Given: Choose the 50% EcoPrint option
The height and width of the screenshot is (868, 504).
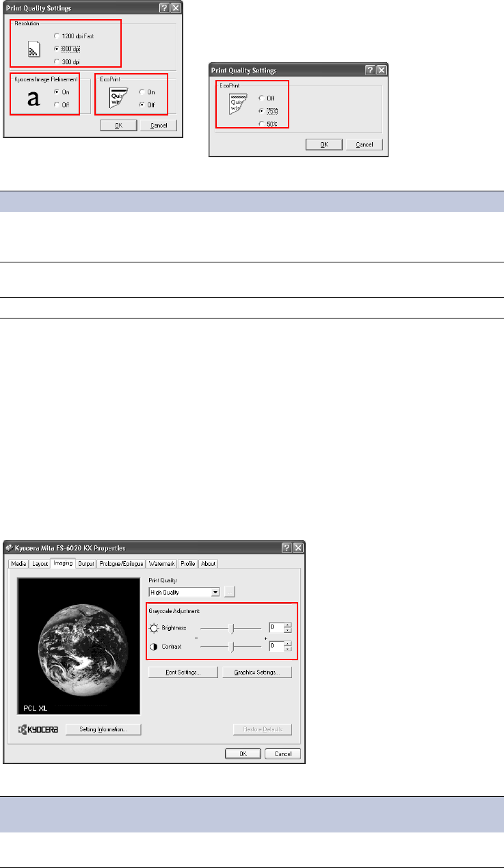Looking at the screenshot, I should pyautogui.click(x=261, y=123).
